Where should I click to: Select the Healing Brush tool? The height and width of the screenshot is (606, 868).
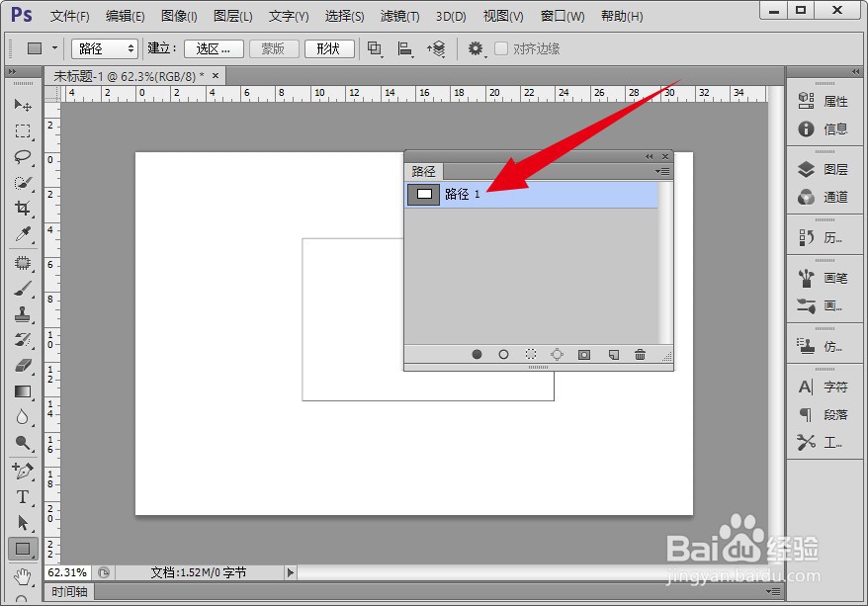23,263
